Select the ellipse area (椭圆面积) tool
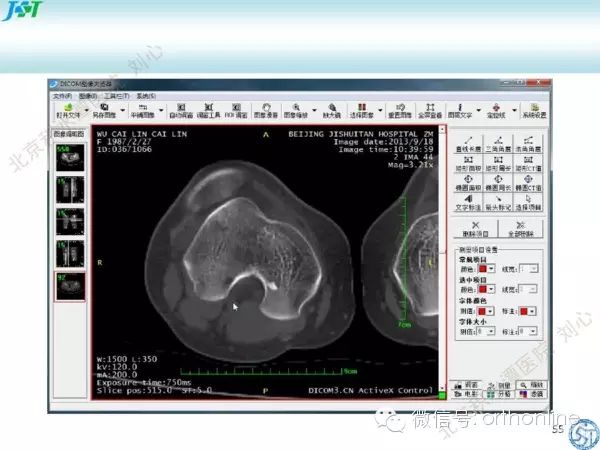 [468, 183]
